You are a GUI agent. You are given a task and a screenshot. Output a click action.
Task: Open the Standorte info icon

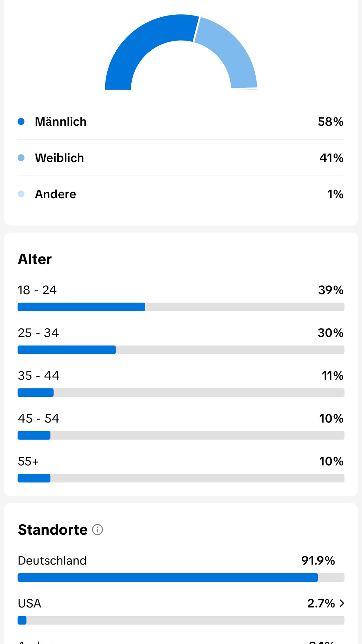point(98,530)
